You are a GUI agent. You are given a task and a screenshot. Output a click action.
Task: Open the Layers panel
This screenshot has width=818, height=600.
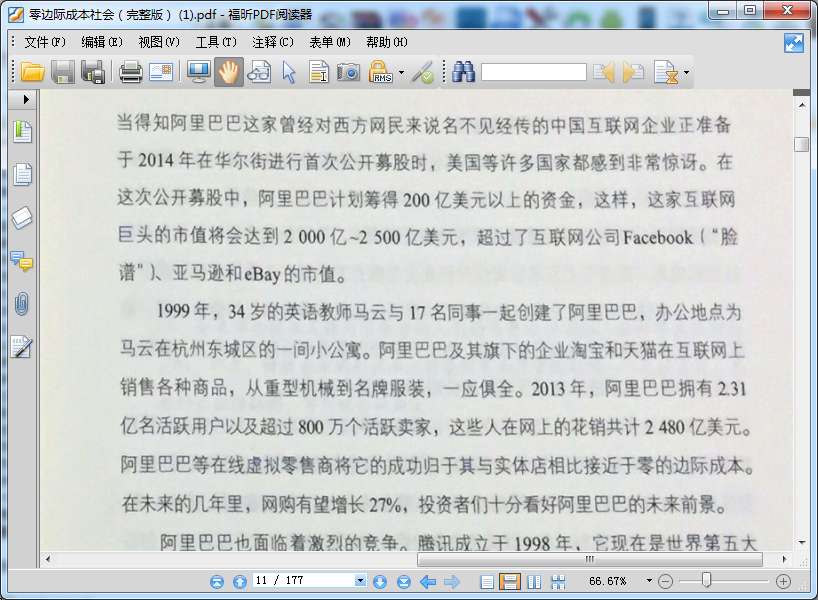click(x=22, y=218)
